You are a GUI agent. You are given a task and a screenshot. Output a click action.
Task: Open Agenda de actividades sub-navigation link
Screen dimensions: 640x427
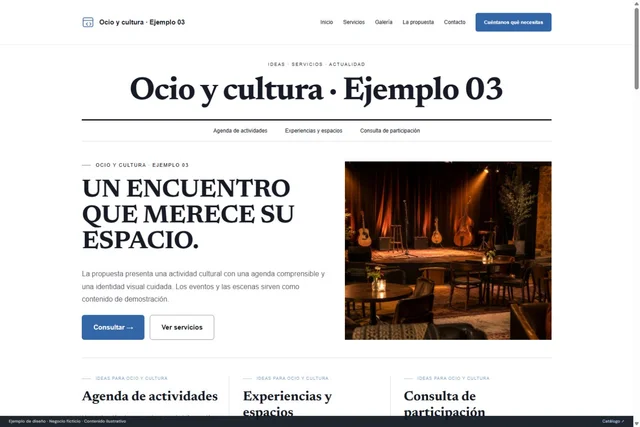240,131
